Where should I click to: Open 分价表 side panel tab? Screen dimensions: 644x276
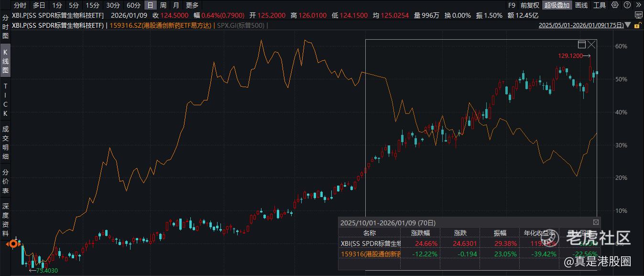[x=6, y=181]
